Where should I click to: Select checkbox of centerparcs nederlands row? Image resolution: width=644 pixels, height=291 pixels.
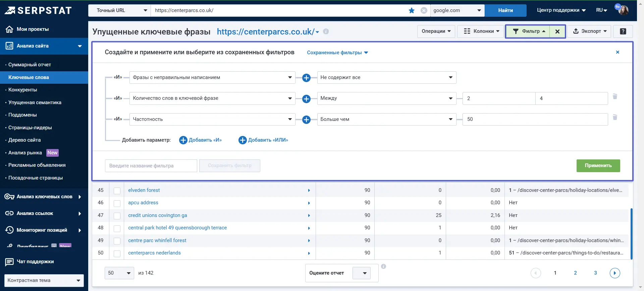click(117, 253)
